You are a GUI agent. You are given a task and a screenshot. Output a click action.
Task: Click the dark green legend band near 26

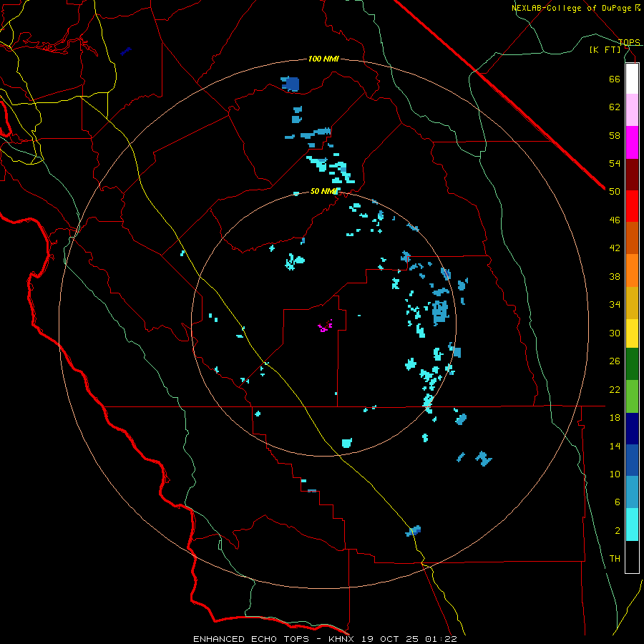tap(632, 364)
